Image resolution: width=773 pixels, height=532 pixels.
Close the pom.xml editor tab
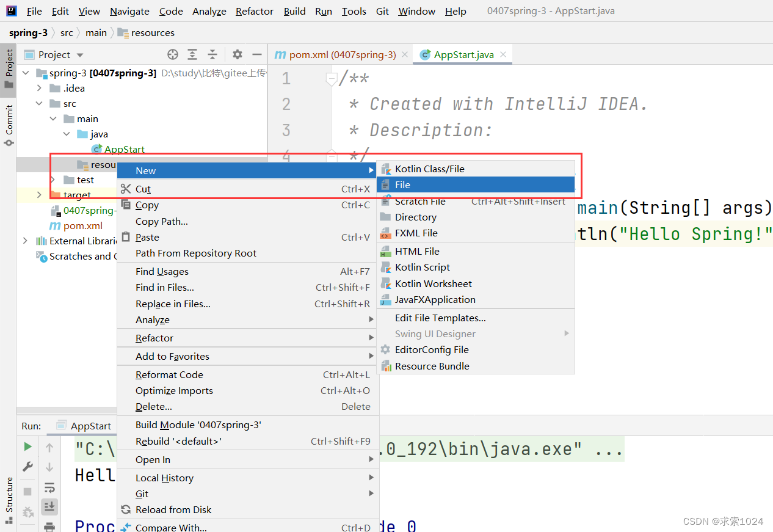[x=405, y=54]
